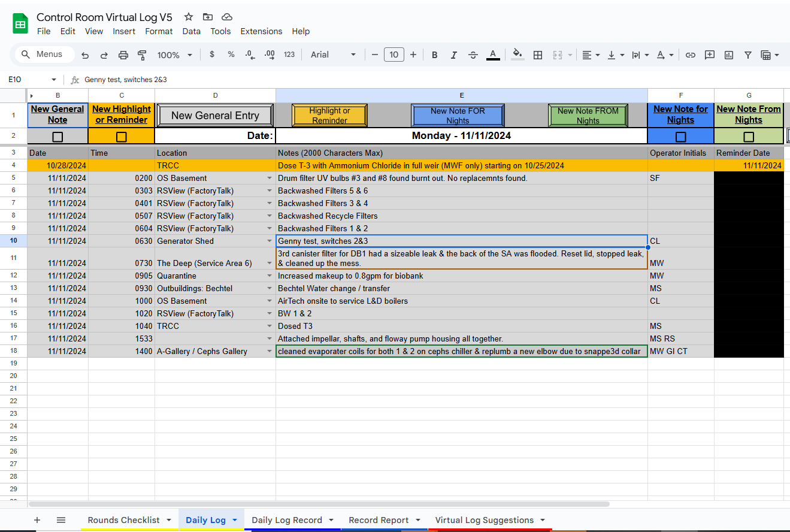Tick the New Highlight or Reminder checkbox
This screenshot has height=532, width=790.
coord(122,137)
